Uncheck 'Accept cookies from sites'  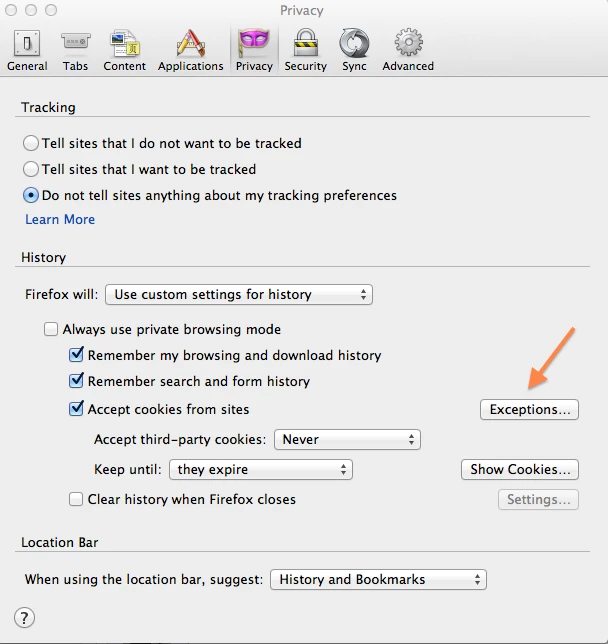(76, 409)
